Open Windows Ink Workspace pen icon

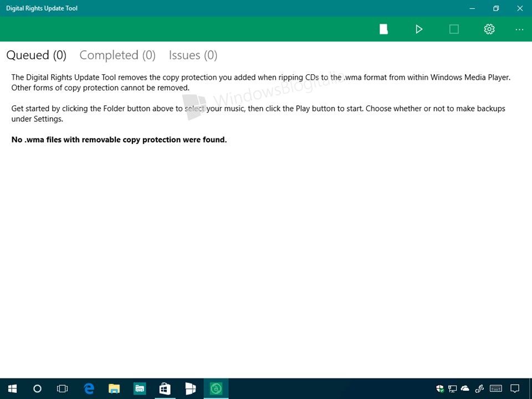point(479,388)
